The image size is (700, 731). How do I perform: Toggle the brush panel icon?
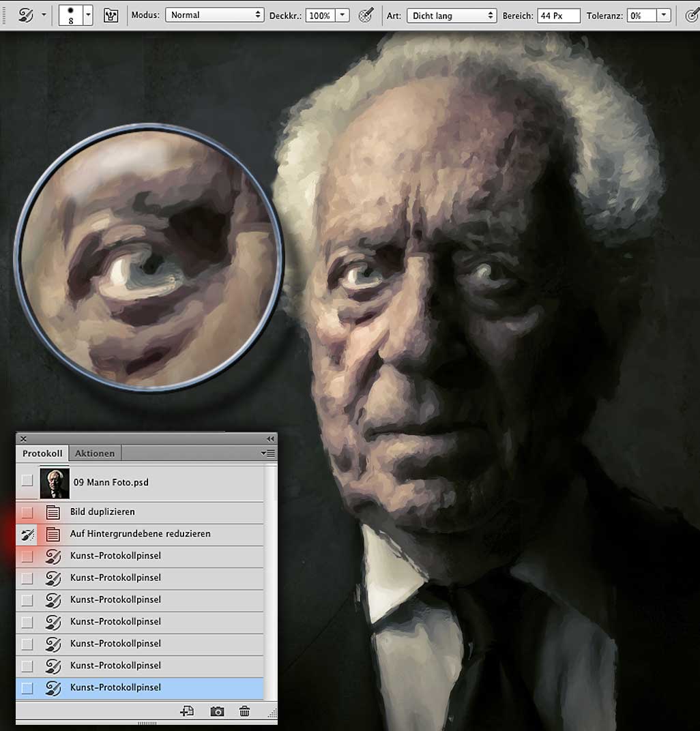pyautogui.click(x=111, y=16)
